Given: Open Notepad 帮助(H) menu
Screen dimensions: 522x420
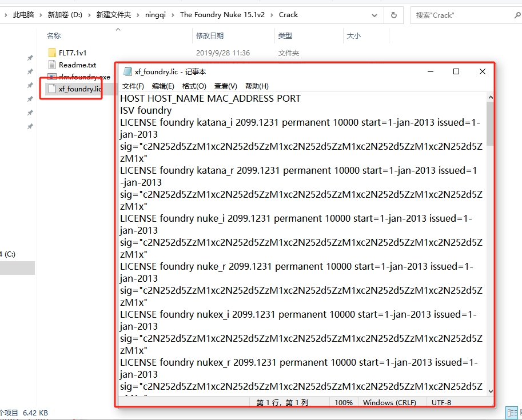Looking at the screenshot, I should tap(257, 86).
